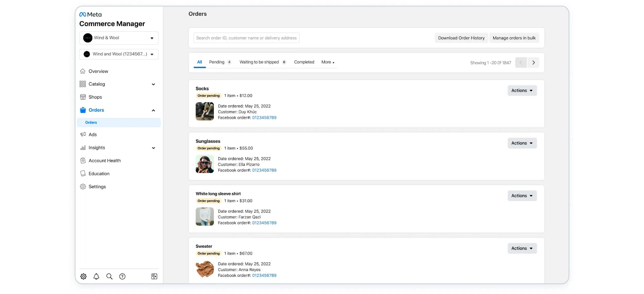Switch to the Pending tab
The height and width of the screenshot is (294, 644).
point(217,62)
